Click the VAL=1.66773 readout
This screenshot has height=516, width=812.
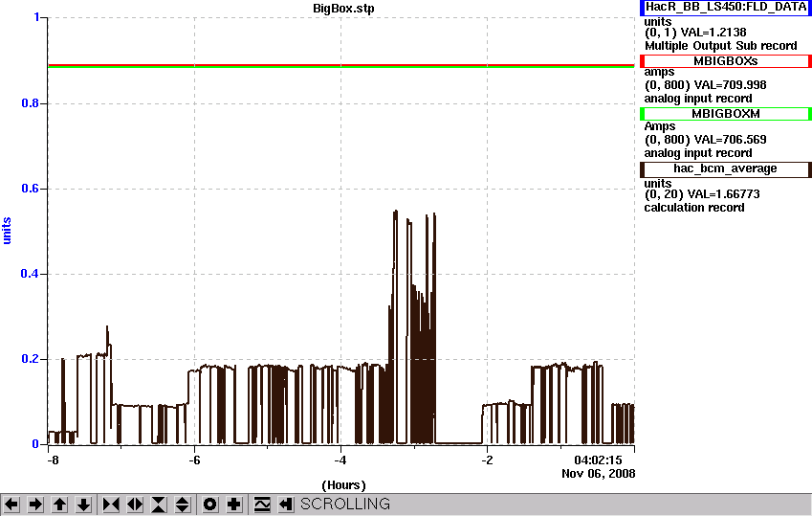(723, 194)
